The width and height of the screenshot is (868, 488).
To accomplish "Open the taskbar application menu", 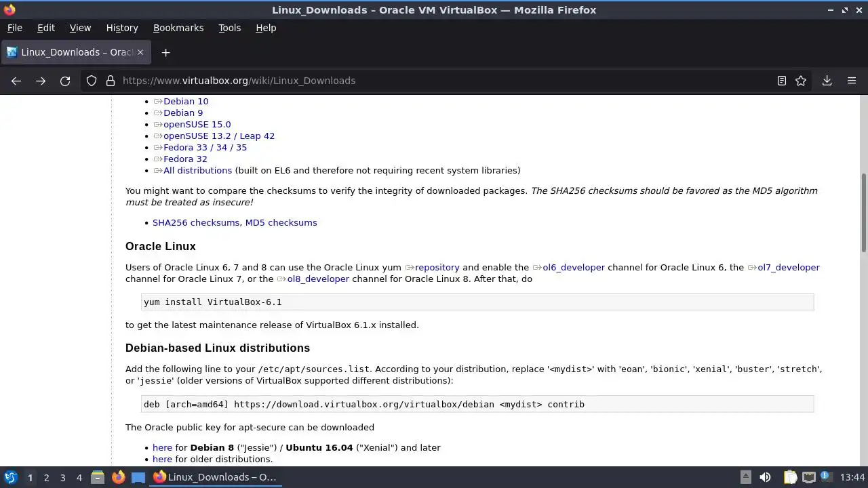I will (11, 477).
